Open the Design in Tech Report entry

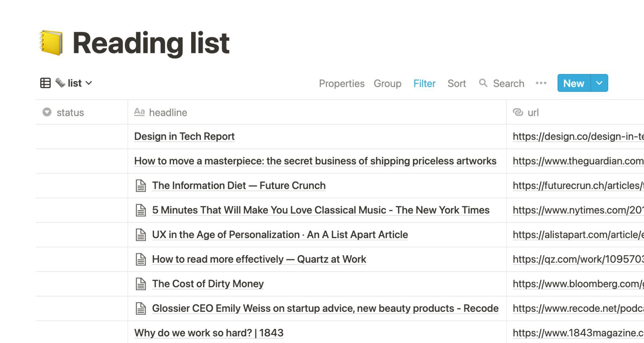(x=184, y=136)
